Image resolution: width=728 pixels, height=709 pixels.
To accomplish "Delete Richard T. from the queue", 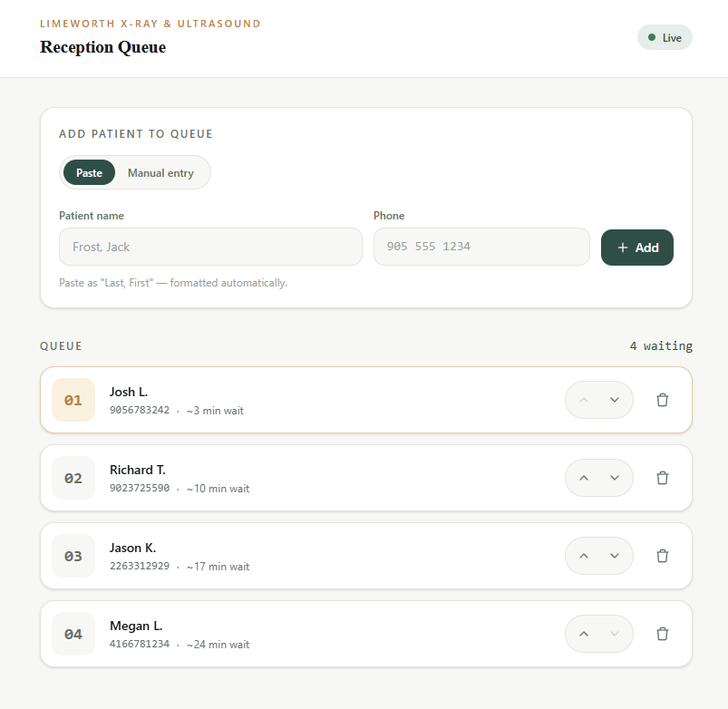I will [x=663, y=478].
